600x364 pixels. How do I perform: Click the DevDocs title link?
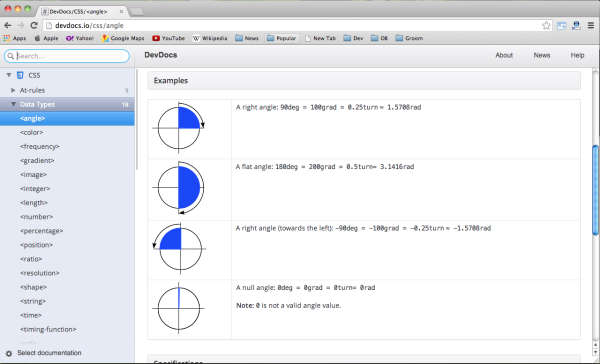[x=161, y=55]
